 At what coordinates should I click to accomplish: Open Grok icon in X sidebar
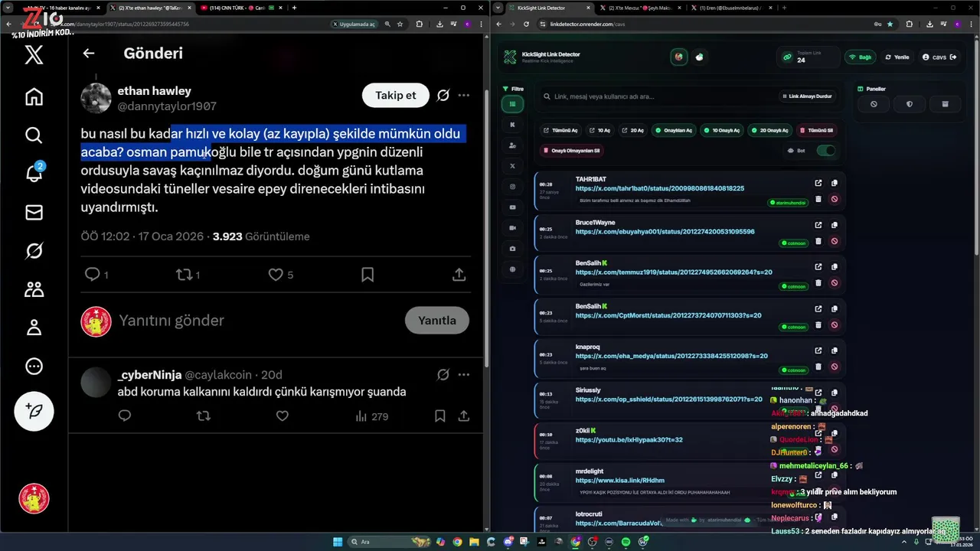click(34, 251)
